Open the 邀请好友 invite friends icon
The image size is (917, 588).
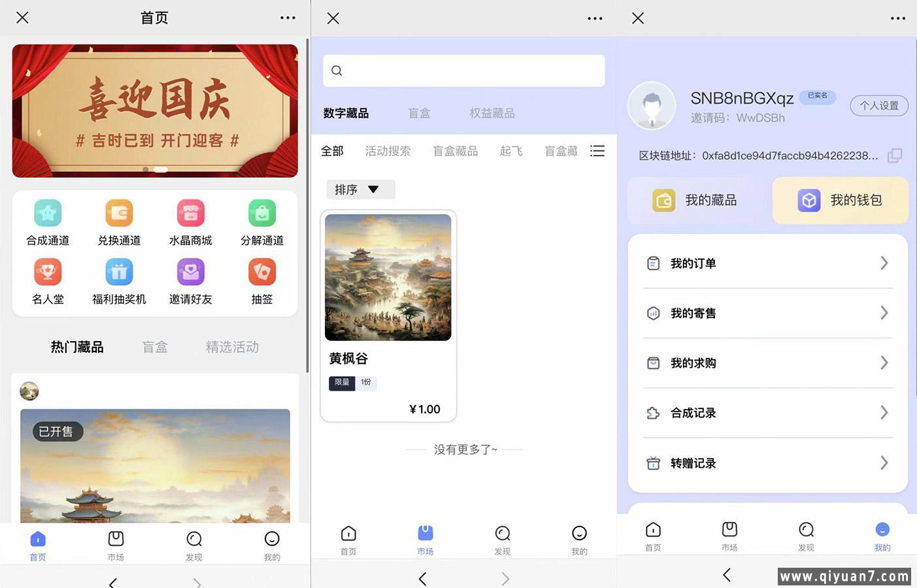190,272
